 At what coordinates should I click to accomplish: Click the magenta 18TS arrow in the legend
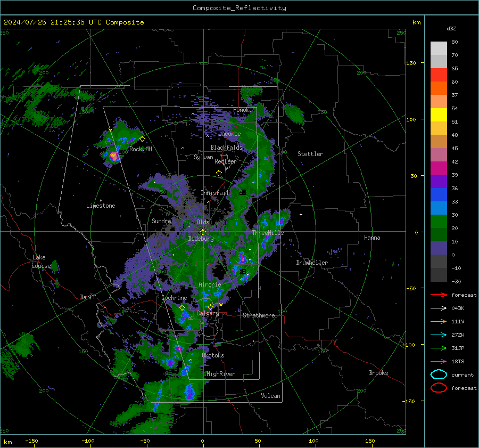tap(439, 362)
